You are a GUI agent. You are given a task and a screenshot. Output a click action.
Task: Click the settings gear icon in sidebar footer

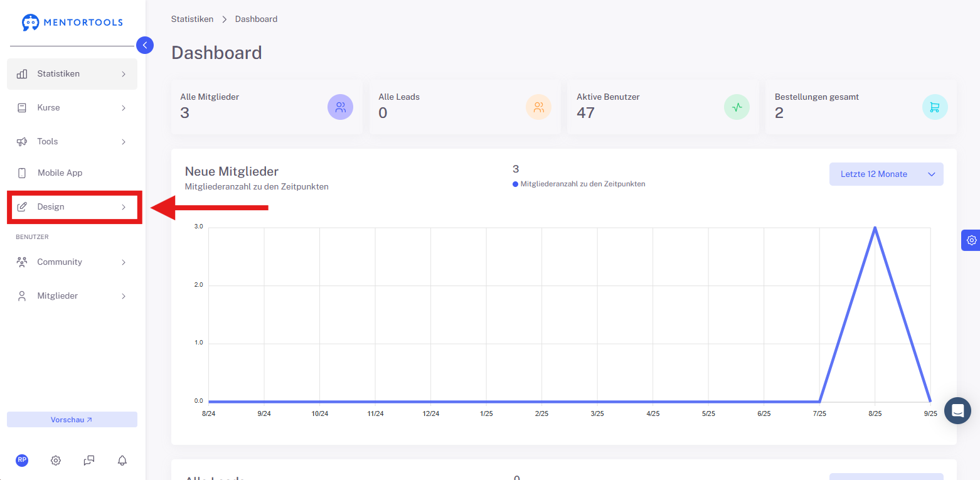[x=56, y=461]
